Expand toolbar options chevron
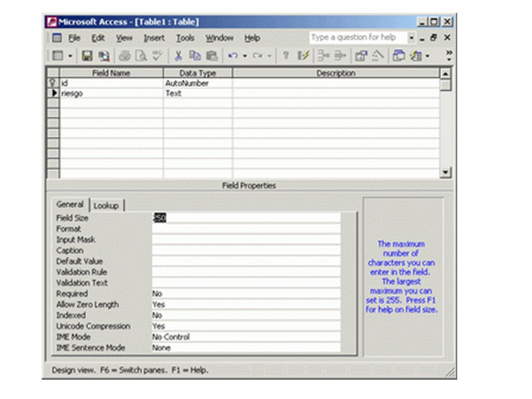This screenshot has height=399, width=532. 449,55
